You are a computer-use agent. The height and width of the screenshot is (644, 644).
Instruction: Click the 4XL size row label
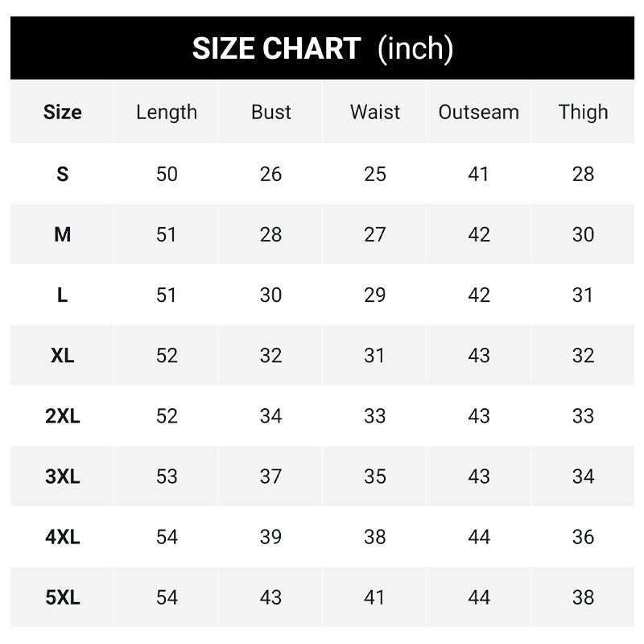pos(63,536)
